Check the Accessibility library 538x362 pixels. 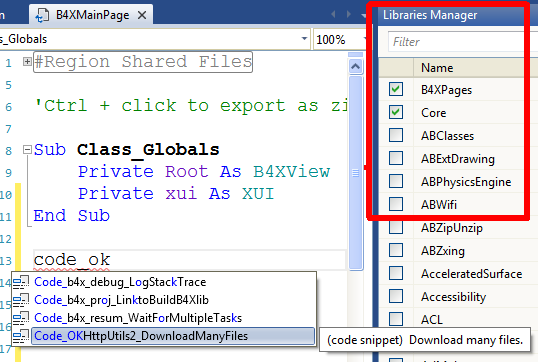[x=396, y=296]
